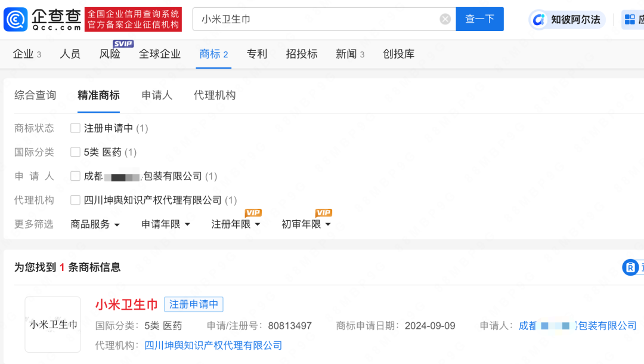
Task: Switch to 申请人 sub-tab
Action: [157, 95]
